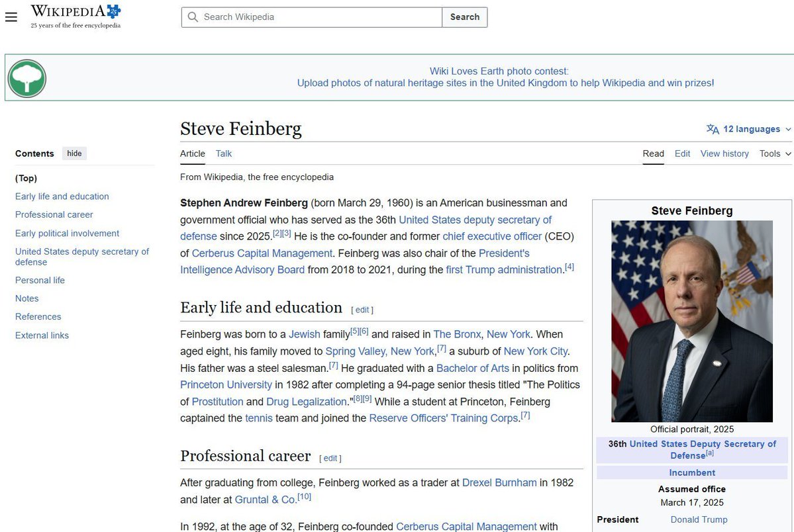Open the Jewish link
The width and height of the screenshot is (794, 532).
point(305,335)
